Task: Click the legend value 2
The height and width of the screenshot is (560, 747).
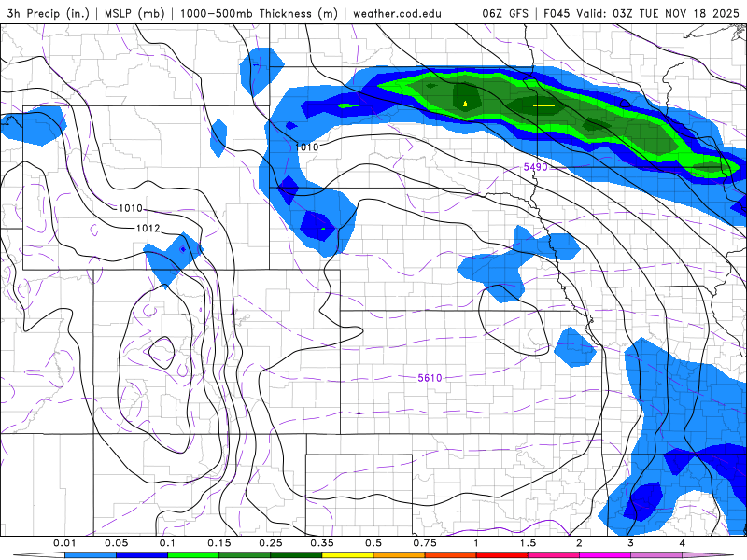Action: click(x=579, y=543)
